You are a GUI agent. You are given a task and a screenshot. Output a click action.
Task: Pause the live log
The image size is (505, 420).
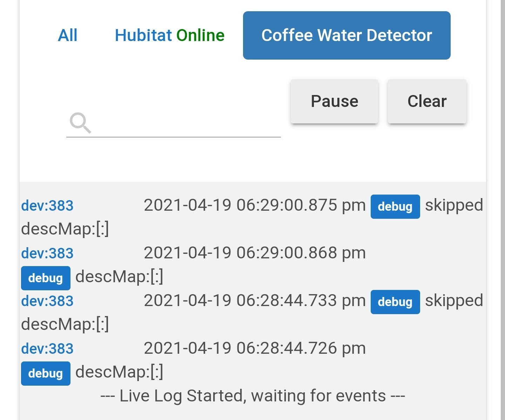point(334,101)
